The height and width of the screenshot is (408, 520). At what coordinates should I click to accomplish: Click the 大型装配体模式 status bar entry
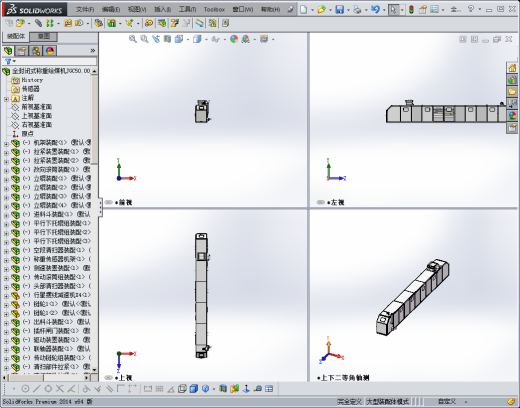point(388,401)
